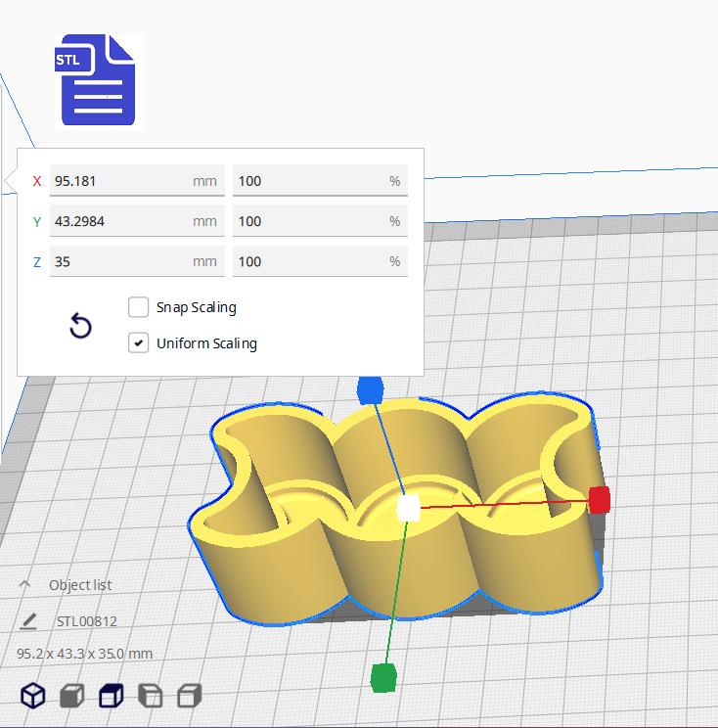The height and width of the screenshot is (728, 718).
Task: Enable the Snap Scaling checkbox
Action: [x=138, y=307]
